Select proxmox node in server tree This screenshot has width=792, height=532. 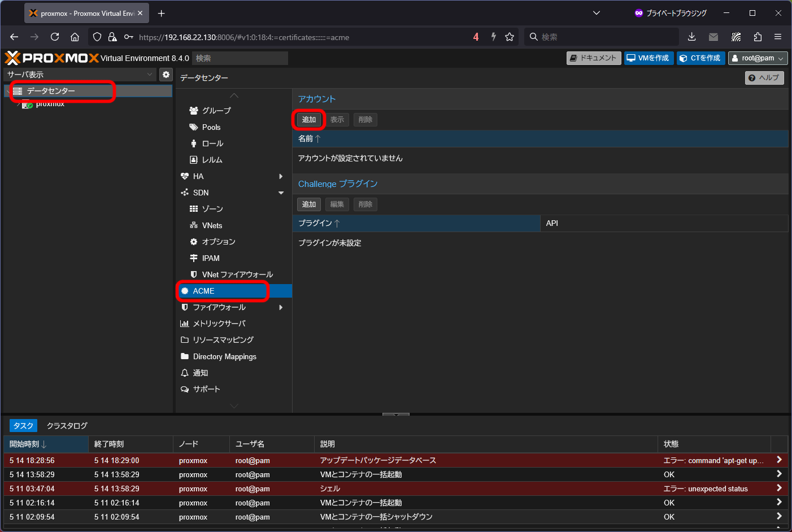pyautogui.click(x=50, y=104)
